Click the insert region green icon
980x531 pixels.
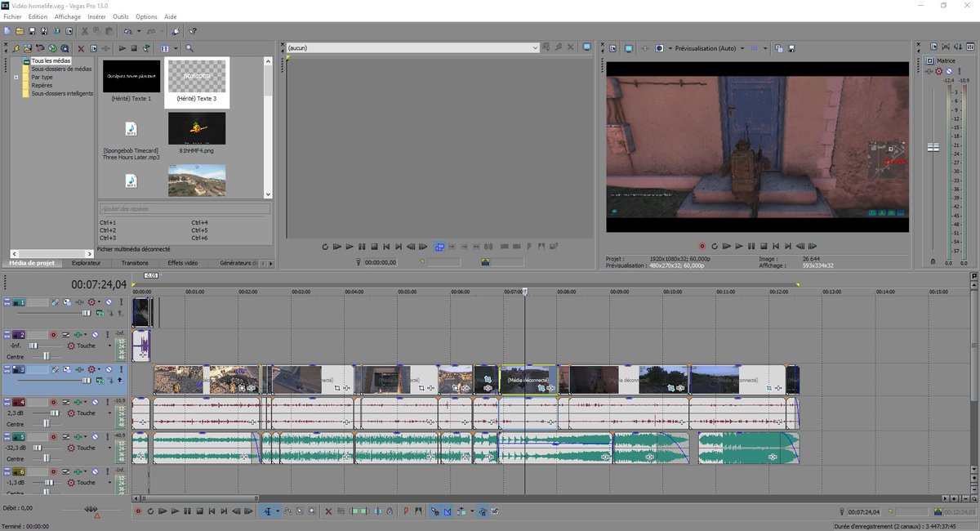(x=418, y=511)
